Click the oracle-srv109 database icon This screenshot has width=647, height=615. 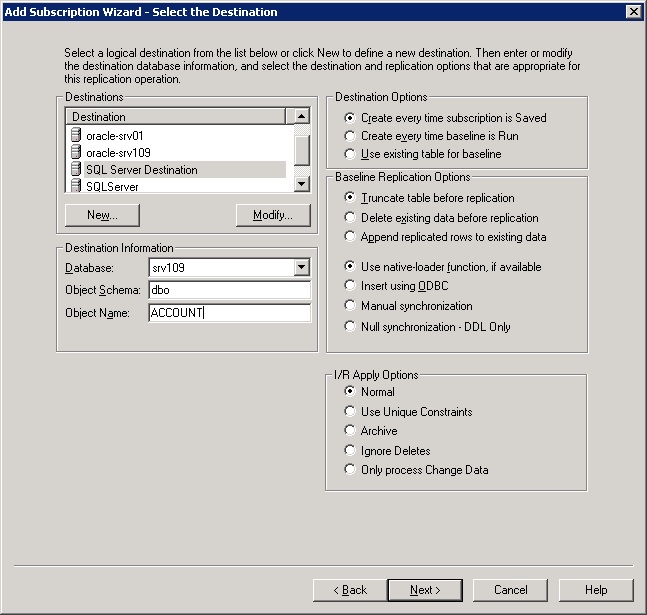[76, 152]
